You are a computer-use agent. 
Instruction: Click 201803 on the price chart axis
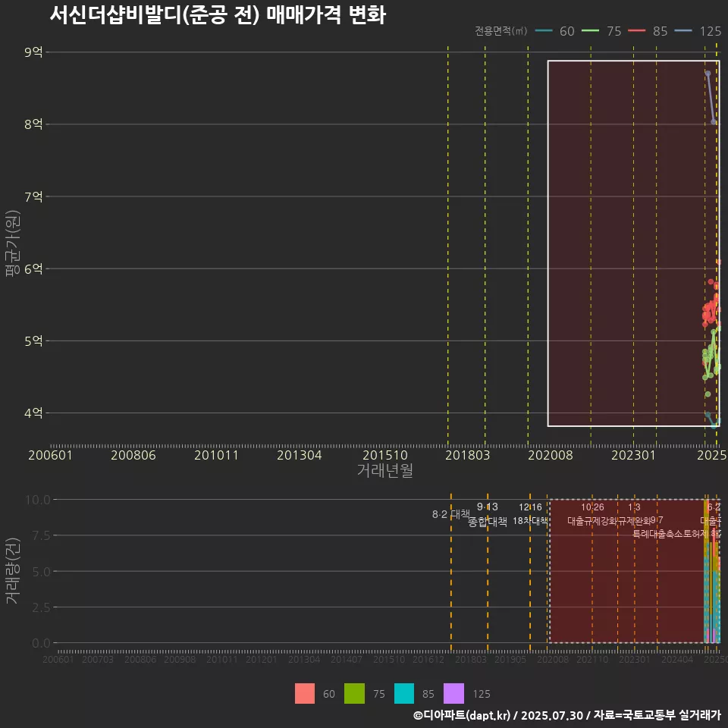click(x=468, y=455)
